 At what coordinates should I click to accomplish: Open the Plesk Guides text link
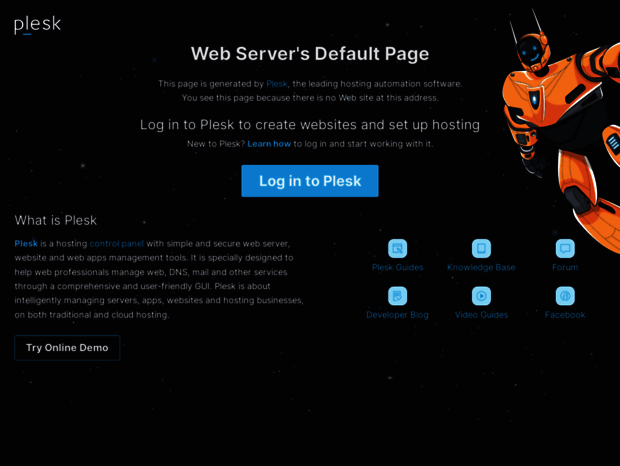click(397, 268)
